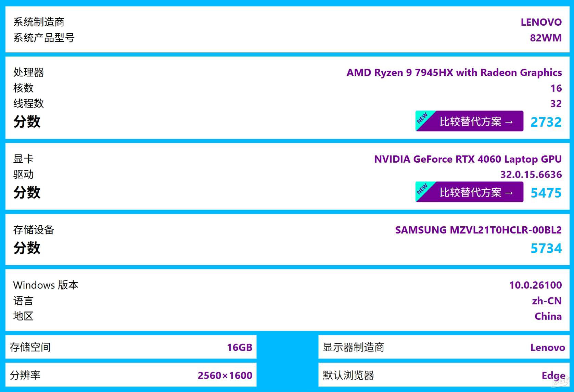The image size is (574, 392).
Task: Click the 显卡 label
Action: [x=23, y=159]
